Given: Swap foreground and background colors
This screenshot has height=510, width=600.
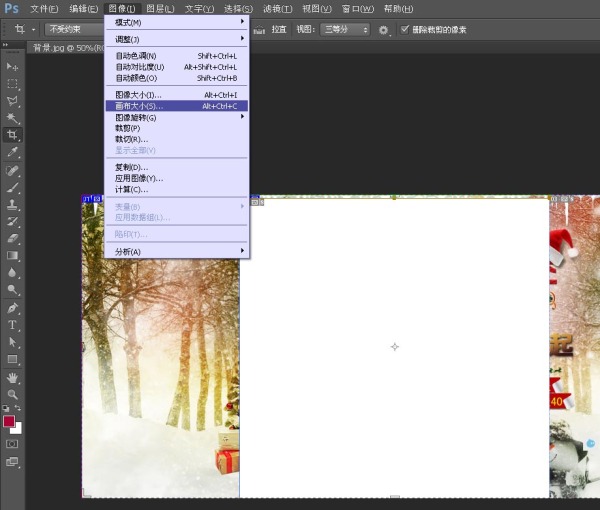Looking at the screenshot, I should (19, 409).
